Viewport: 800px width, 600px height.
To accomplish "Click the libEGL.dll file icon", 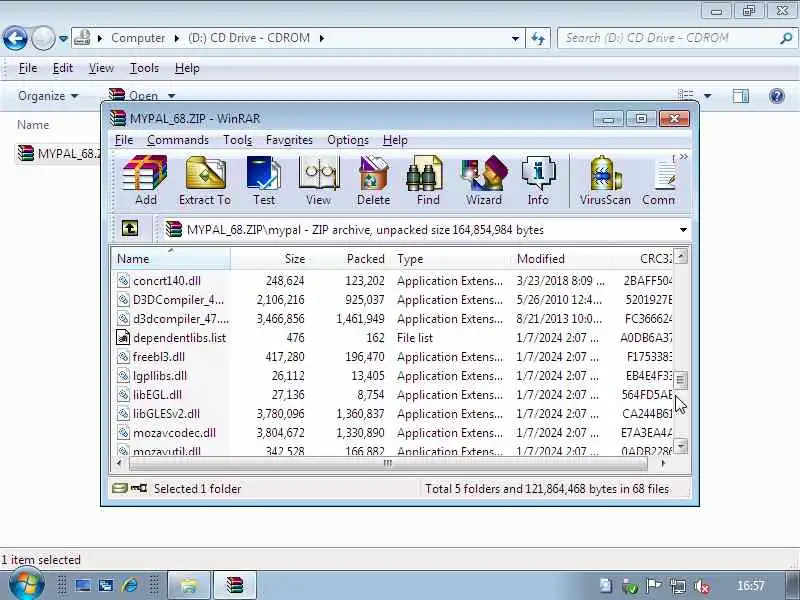I will 123,394.
